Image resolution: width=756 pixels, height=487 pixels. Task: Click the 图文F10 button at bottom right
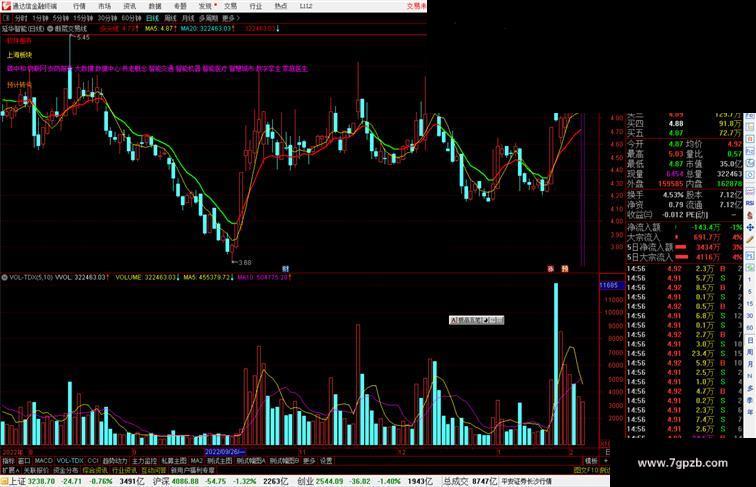[x=586, y=470]
